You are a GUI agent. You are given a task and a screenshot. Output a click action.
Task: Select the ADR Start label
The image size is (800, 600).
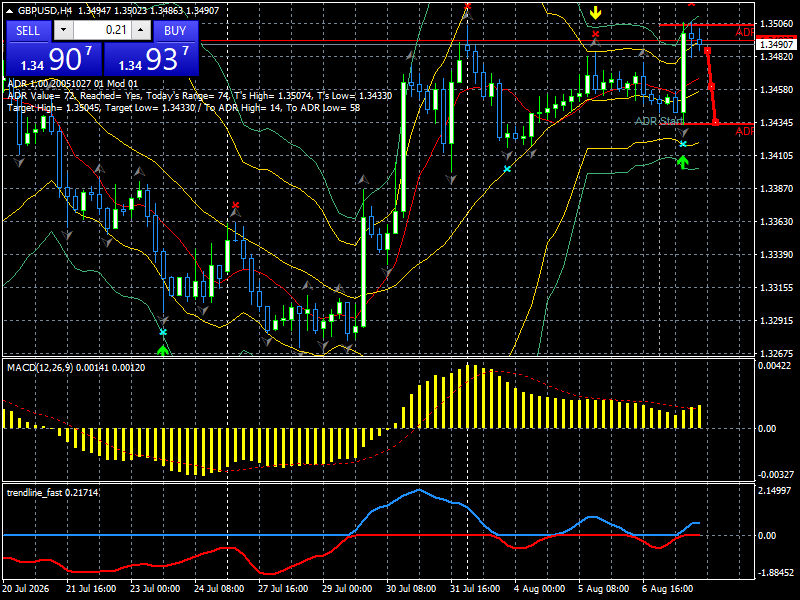click(x=658, y=121)
